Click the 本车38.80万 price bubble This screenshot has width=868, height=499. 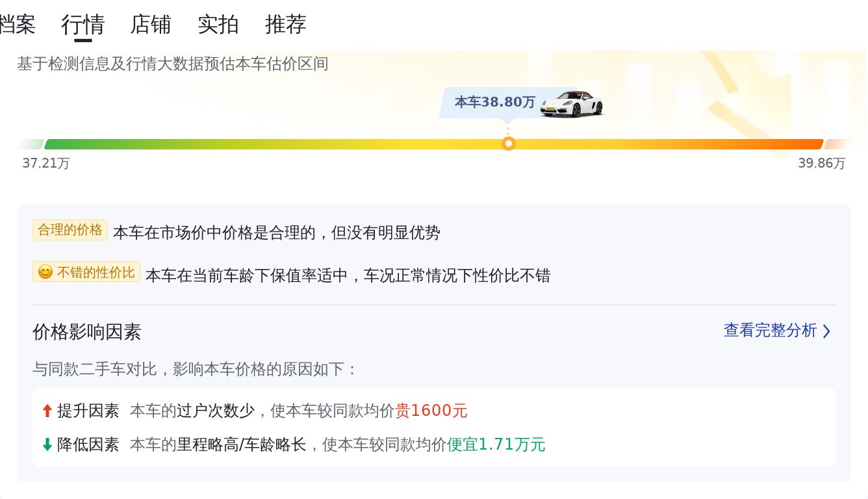(x=494, y=102)
